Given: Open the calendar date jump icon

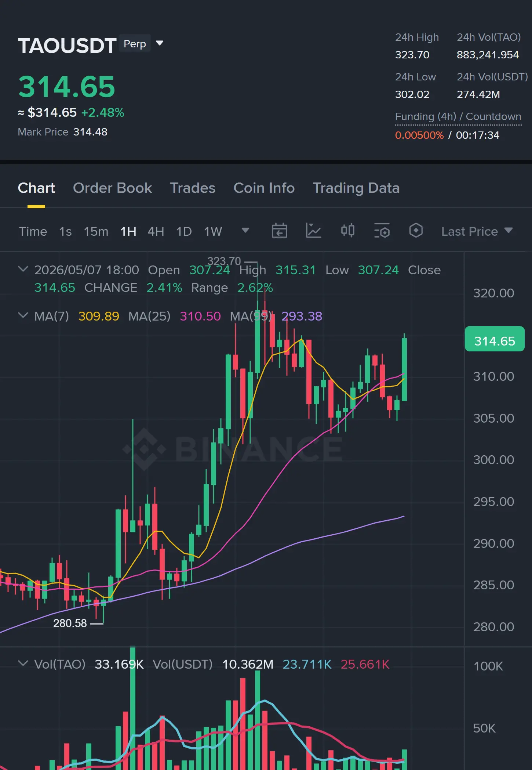Looking at the screenshot, I should coord(279,231).
